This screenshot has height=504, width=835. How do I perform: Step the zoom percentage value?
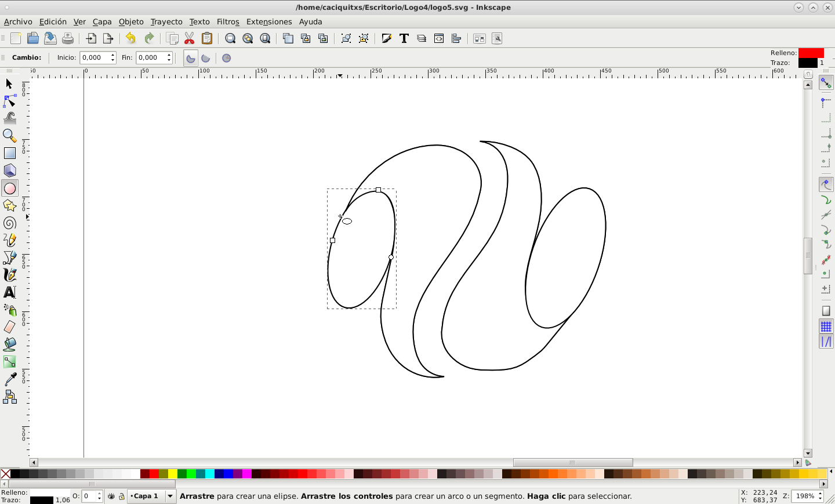tap(821, 496)
